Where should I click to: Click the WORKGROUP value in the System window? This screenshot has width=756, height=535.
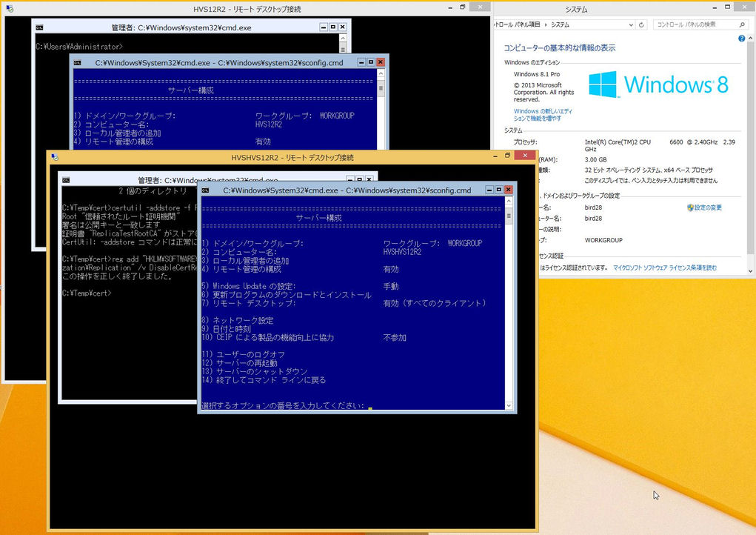[603, 240]
